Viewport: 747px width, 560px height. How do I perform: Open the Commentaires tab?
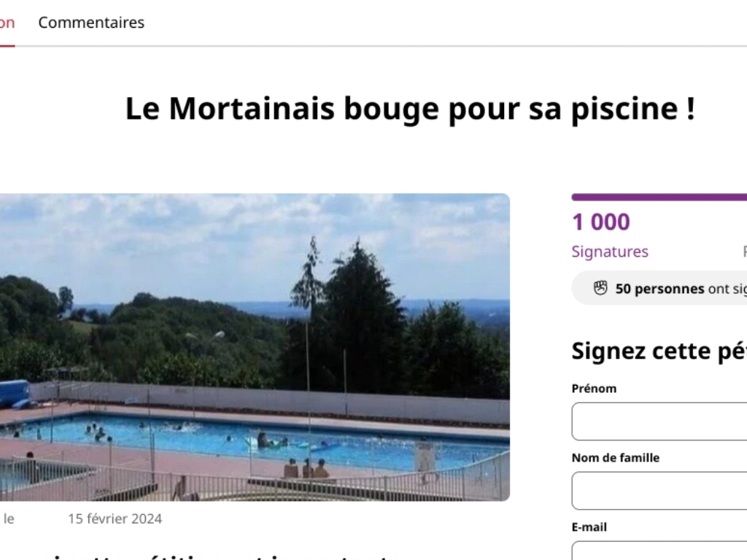[91, 23]
